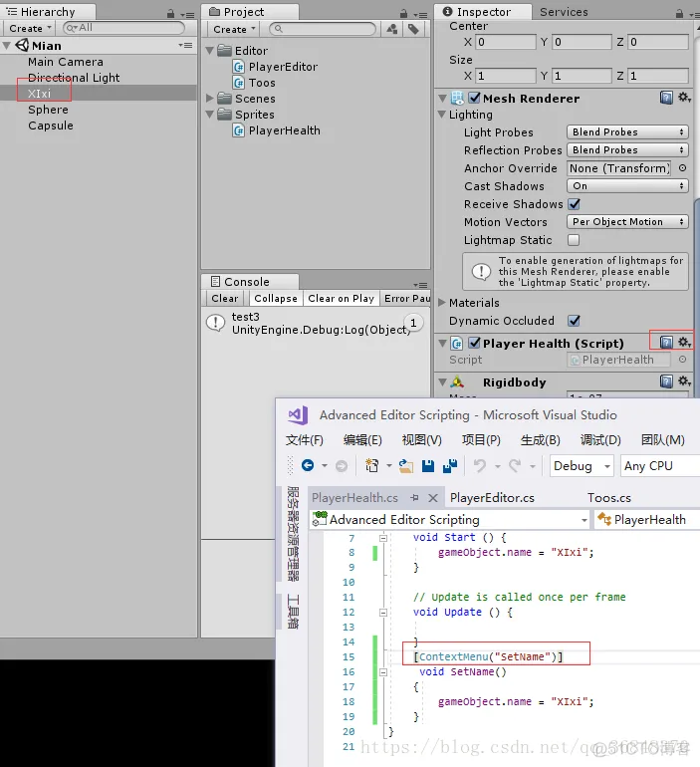700x767 pixels.
Task: Click Visual Studio navigate backward button
Action: coord(308,465)
